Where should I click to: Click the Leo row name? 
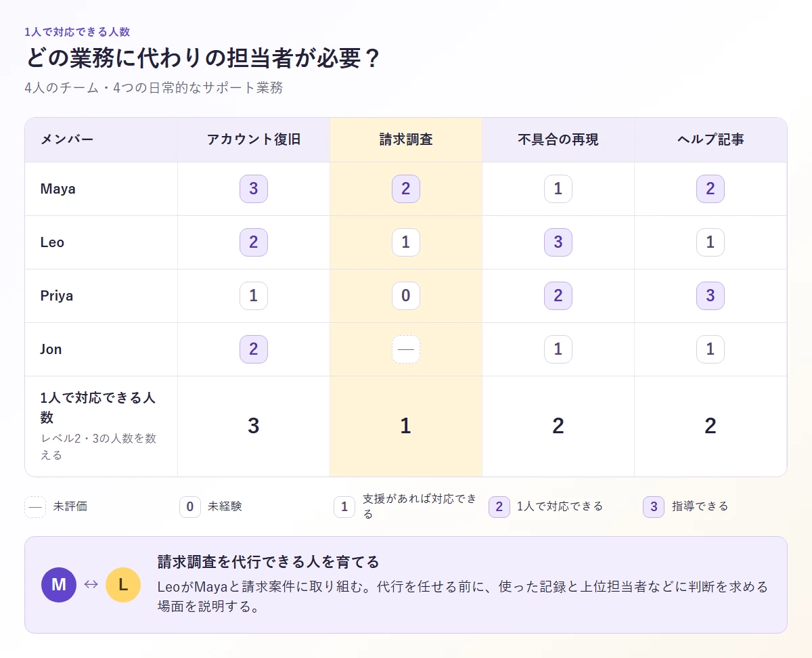point(52,242)
